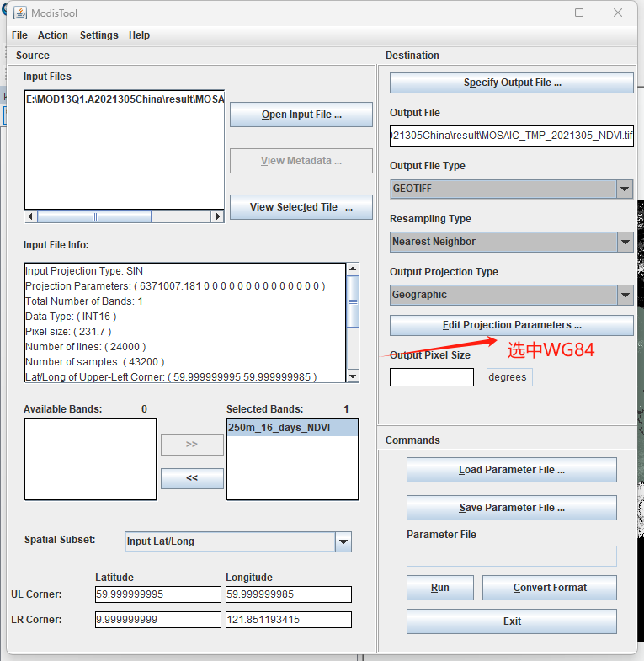Click the UL Corner Latitude field
Screen dimensions: 644x661
[x=158, y=594]
